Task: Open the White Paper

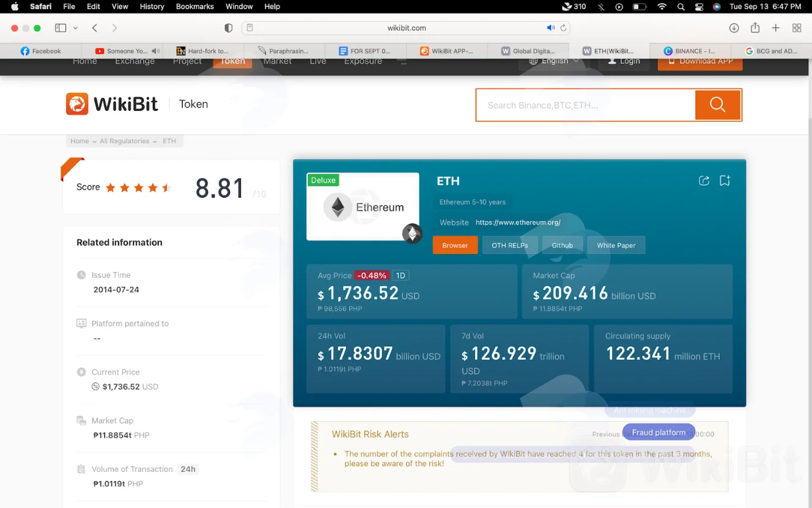Action: point(616,245)
